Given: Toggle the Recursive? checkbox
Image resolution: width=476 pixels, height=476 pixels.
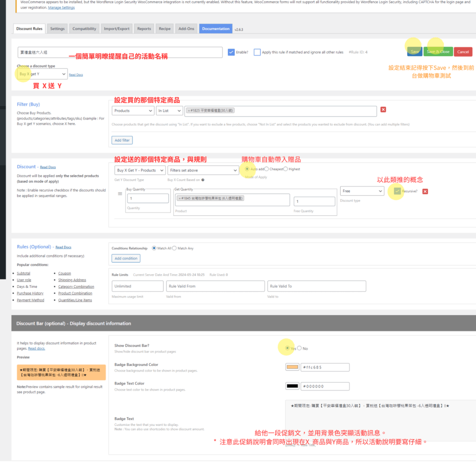Looking at the screenshot, I should click(x=397, y=191).
